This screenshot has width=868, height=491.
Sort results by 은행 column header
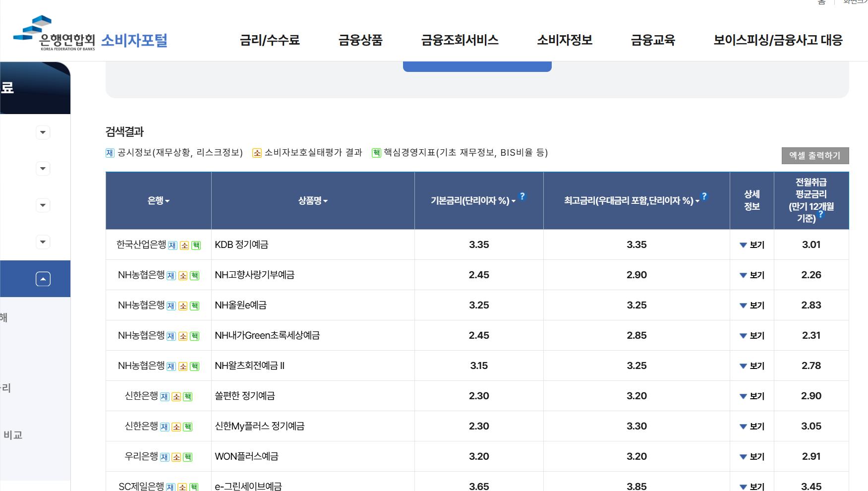click(x=159, y=200)
